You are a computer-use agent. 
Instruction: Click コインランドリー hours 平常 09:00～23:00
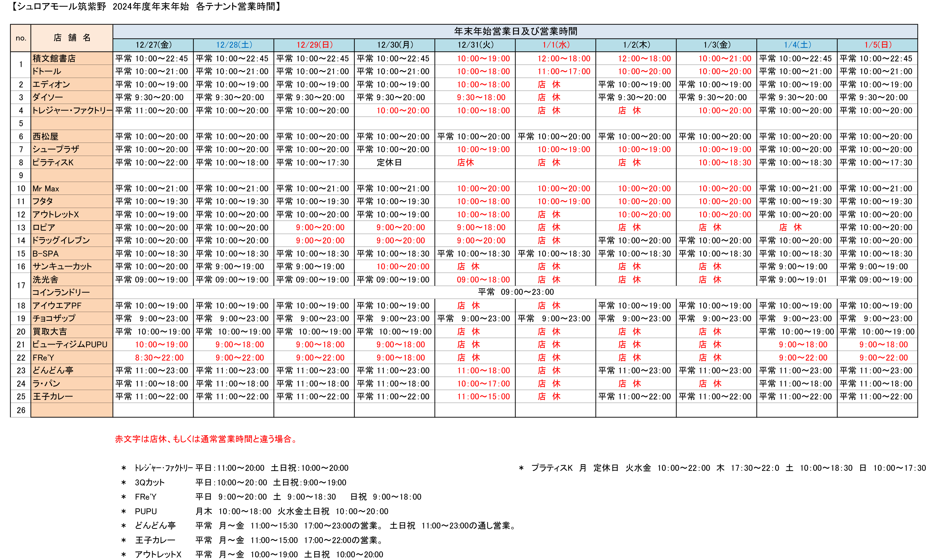516,292
